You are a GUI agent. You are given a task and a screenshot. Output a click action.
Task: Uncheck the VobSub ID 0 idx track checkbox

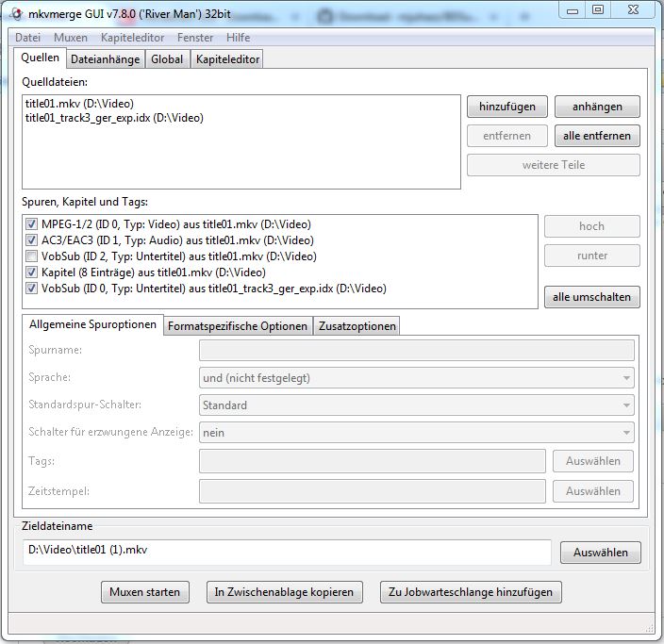pyautogui.click(x=31, y=289)
